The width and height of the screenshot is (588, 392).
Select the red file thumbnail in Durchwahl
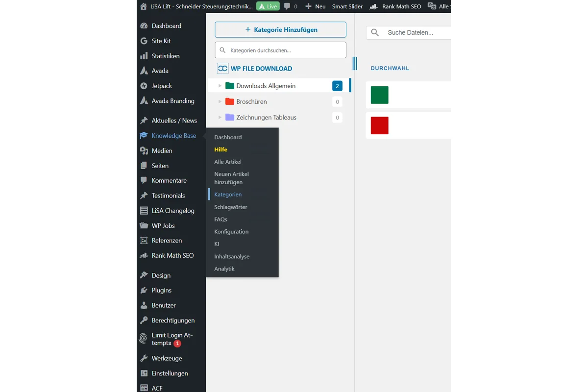380,125
